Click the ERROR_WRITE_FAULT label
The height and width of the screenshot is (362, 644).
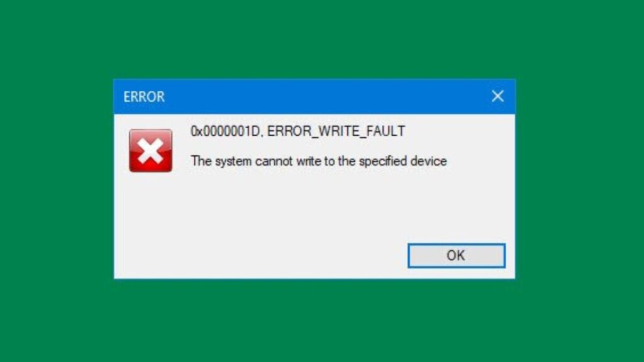point(336,131)
